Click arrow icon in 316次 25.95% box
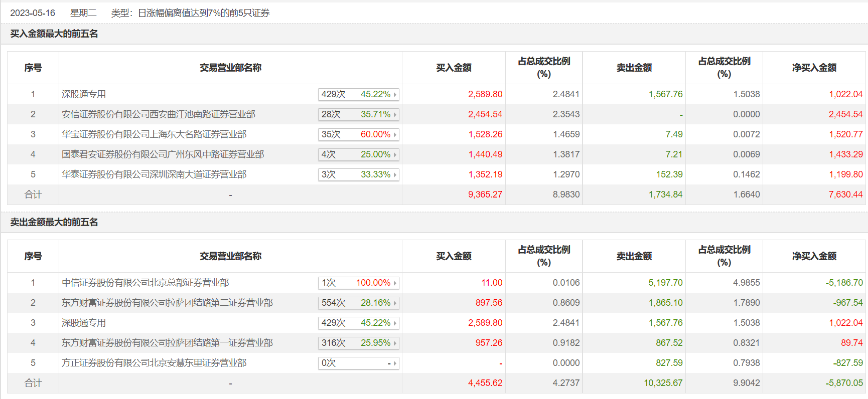 [x=395, y=343]
